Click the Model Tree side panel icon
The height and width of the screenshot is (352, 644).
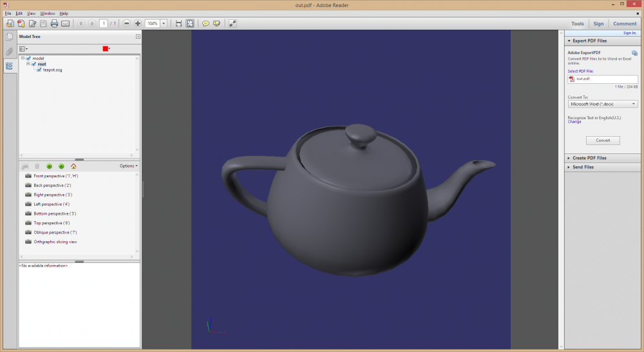[9, 66]
